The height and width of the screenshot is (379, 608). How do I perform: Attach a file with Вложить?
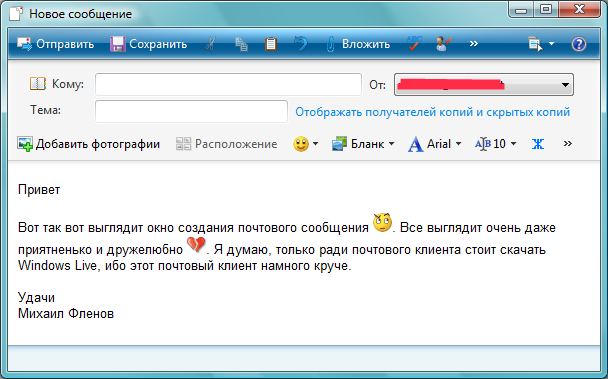click(358, 44)
